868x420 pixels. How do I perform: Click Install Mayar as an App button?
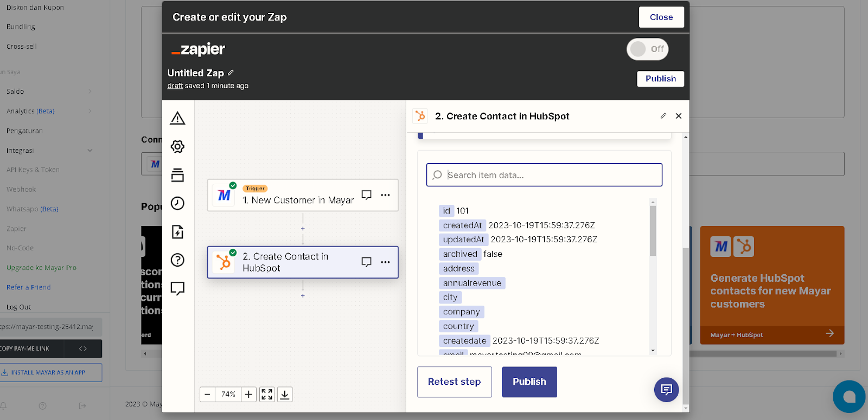click(x=50, y=372)
